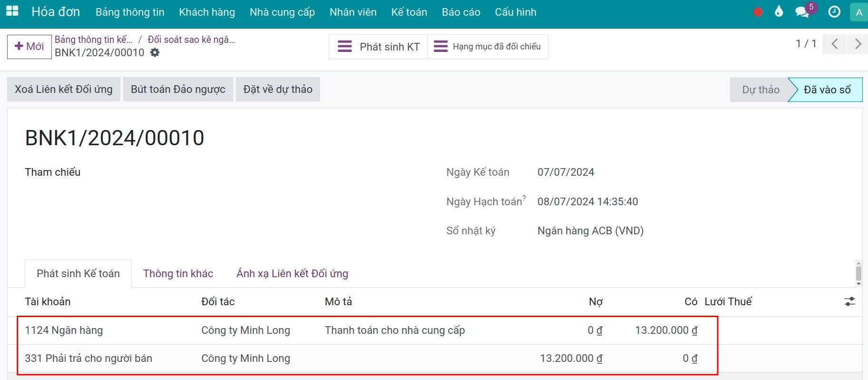Click the Hóa đơn app title
Image resolution: width=868 pixels, height=380 pixels.
(x=56, y=12)
